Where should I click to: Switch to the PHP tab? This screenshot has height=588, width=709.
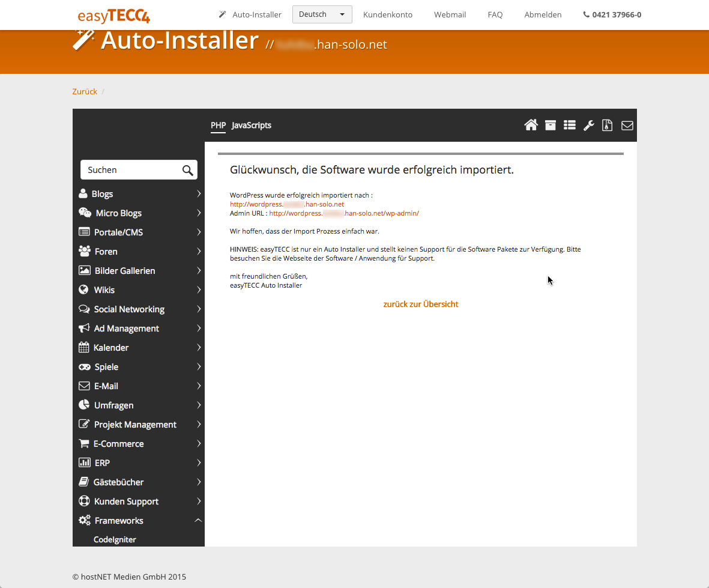point(219,126)
